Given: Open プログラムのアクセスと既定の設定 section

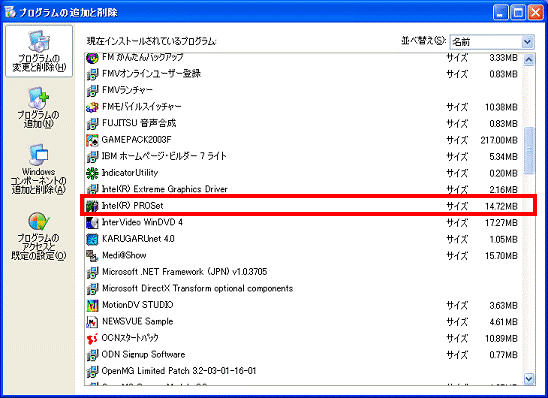Looking at the screenshot, I should [x=38, y=236].
